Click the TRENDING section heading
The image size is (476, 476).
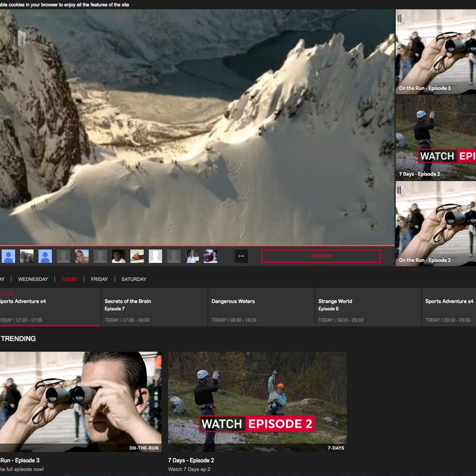pyautogui.click(x=18, y=339)
